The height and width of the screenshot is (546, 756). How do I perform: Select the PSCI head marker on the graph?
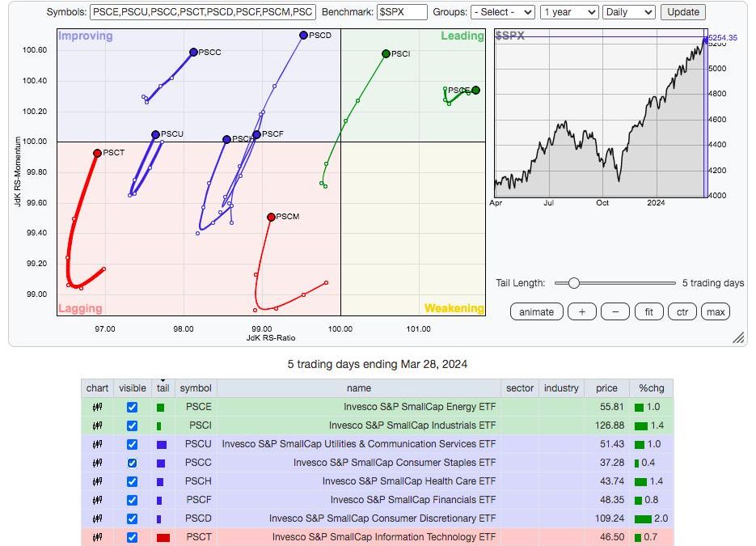[386, 54]
